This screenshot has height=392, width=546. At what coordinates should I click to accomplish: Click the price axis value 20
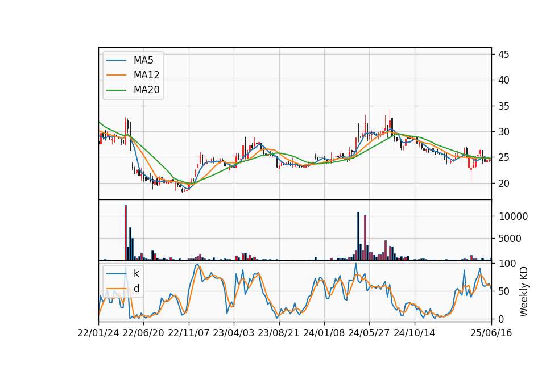coord(503,184)
